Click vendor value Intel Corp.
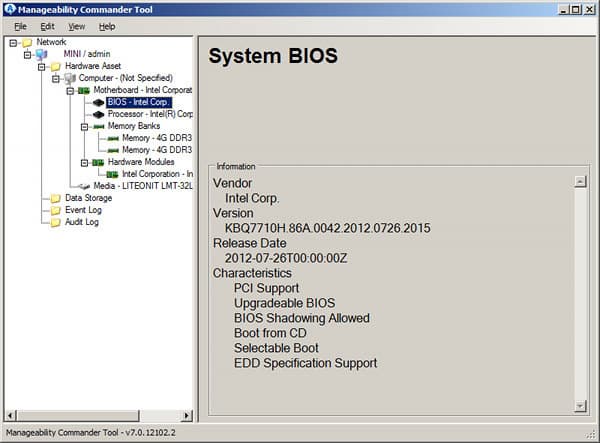This screenshot has height=443, width=600. pyautogui.click(x=252, y=198)
